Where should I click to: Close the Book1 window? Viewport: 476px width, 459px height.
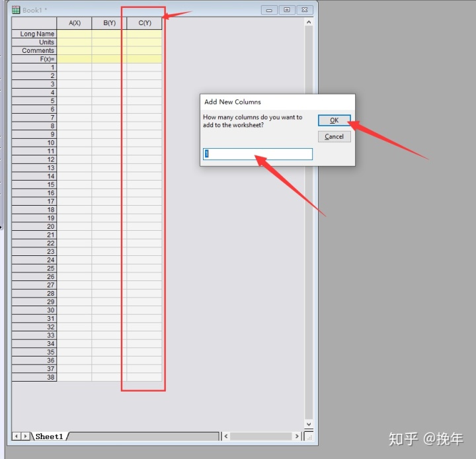click(x=305, y=10)
